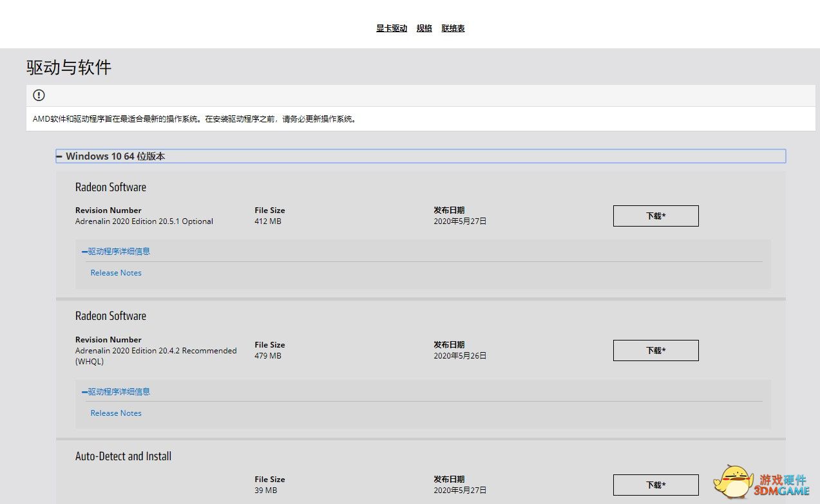Select the 驱动与软件 page heading

tap(69, 68)
